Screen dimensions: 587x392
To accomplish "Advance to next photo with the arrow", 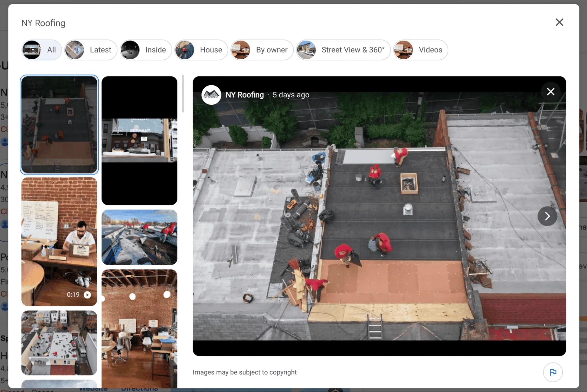I will [547, 216].
